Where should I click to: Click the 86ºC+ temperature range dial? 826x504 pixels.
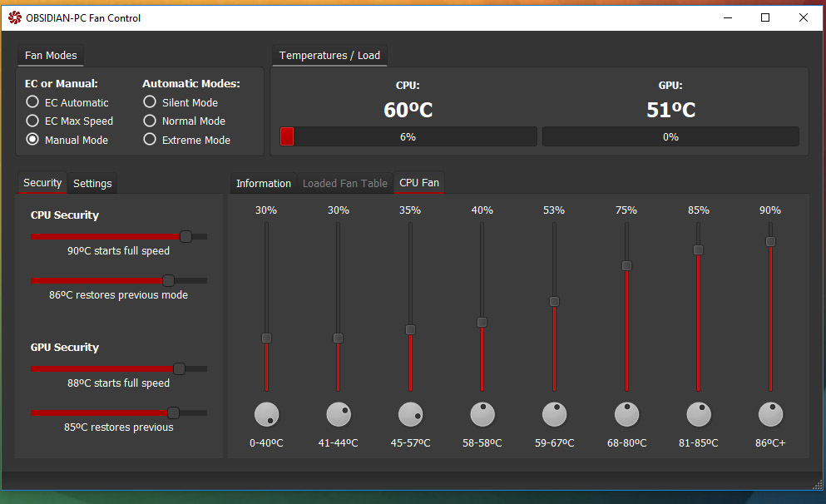[770, 414]
